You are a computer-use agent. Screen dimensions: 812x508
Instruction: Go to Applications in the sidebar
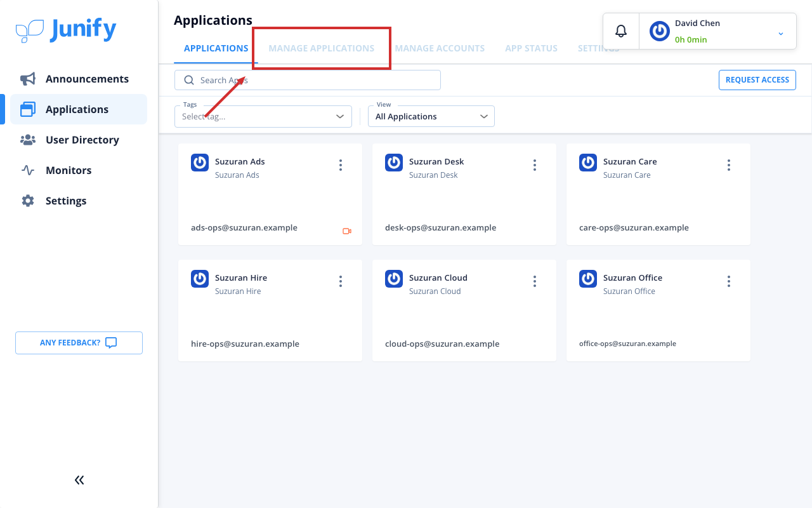[79, 109]
